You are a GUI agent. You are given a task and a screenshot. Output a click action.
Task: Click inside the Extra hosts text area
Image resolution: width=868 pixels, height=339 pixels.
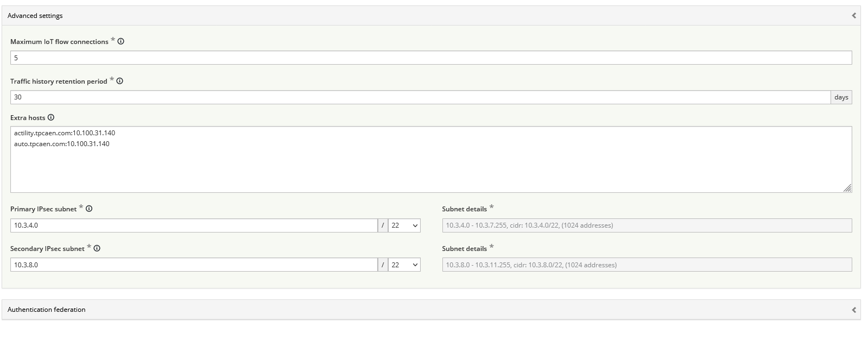tap(430, 163)
